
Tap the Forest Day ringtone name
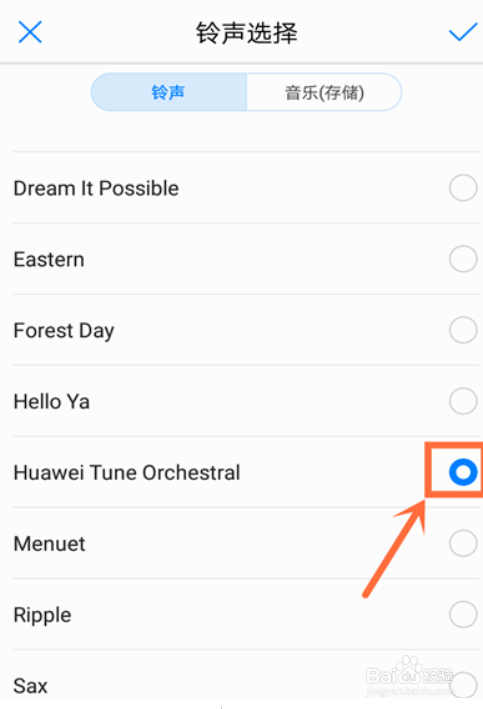click(64, 331)
